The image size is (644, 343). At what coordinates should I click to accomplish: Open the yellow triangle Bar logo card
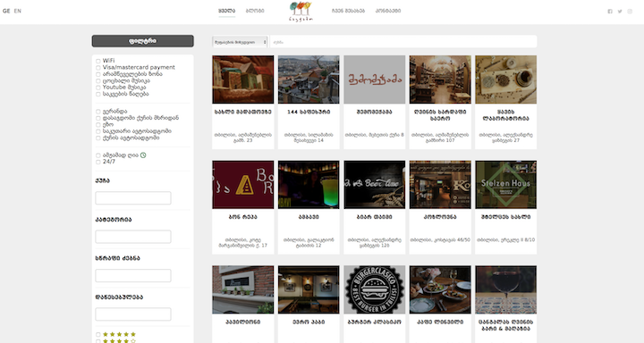click(242, 185)
